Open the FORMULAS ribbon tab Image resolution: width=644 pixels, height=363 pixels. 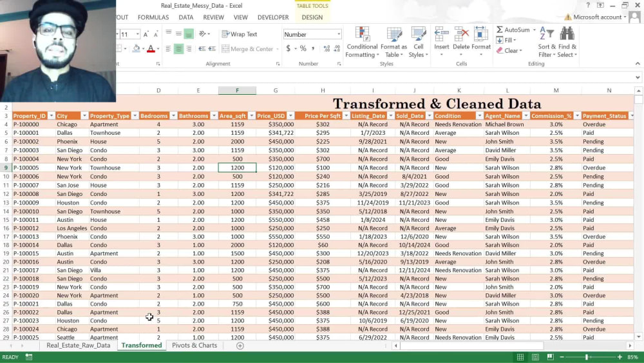point(153,17)
